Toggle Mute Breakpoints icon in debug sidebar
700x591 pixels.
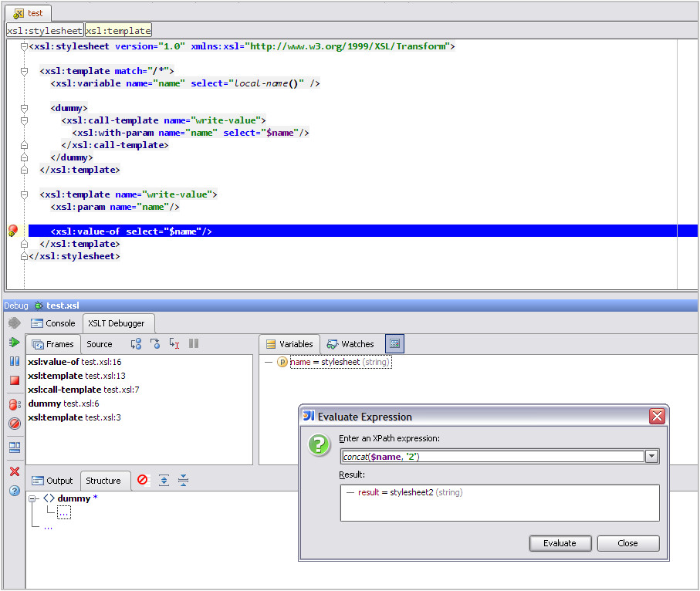(x=14, y=424)
